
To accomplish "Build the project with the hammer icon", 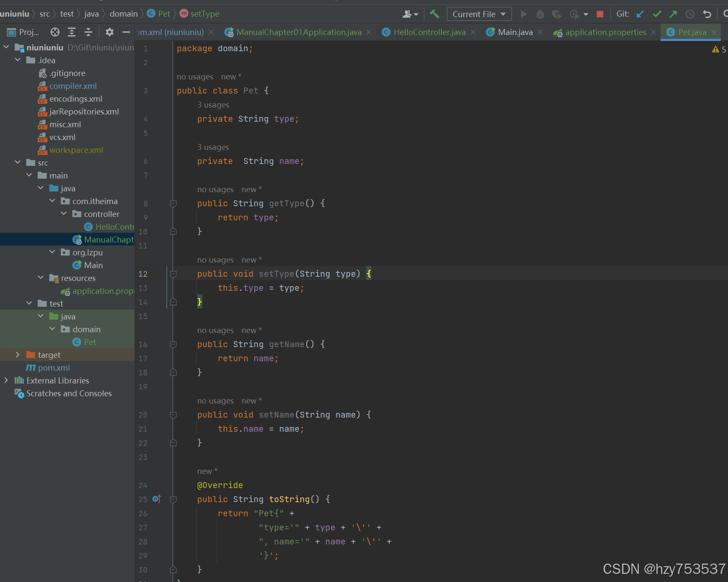I will pyautogui.click(x=434, y=14).
